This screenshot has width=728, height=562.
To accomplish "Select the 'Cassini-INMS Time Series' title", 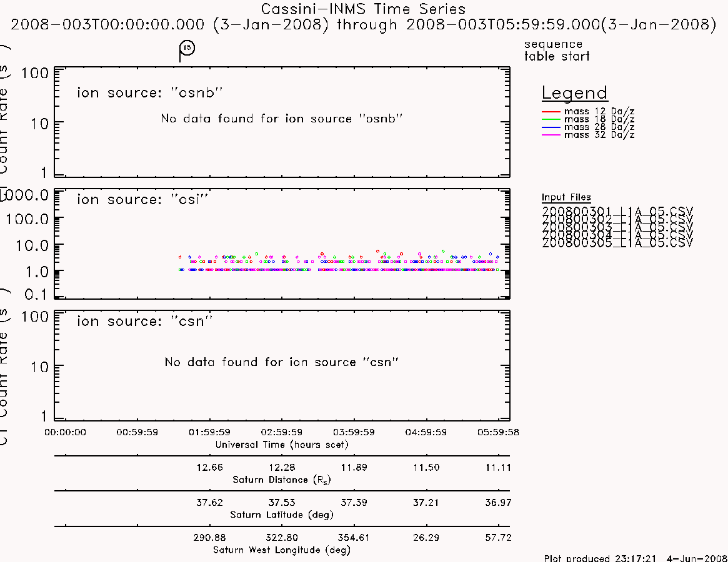I will (x=363, y=9).
